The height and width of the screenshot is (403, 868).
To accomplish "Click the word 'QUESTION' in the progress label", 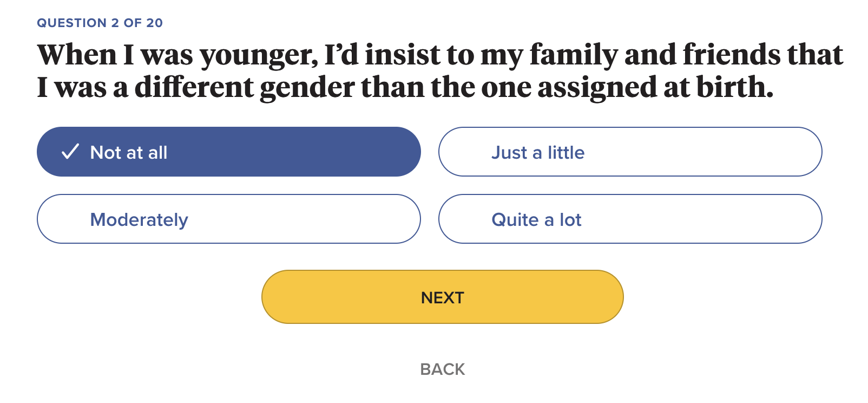I will (x=71, y=23).
